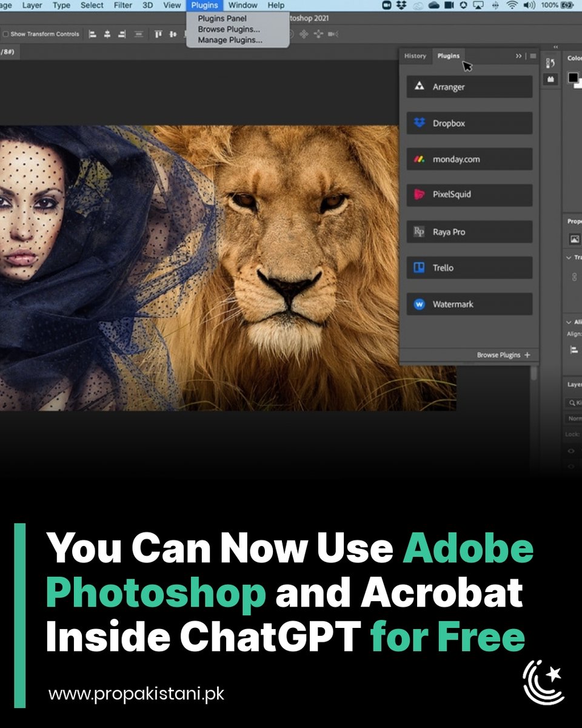The image size is (582, 728).
Task: Open the View menu
Action: [x=172, y=5]
